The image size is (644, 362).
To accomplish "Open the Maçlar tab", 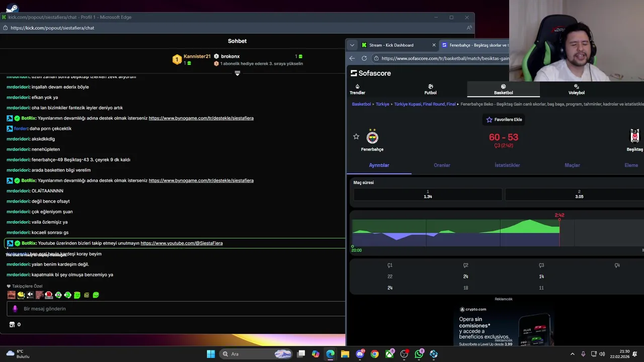I will click(572, 165).
